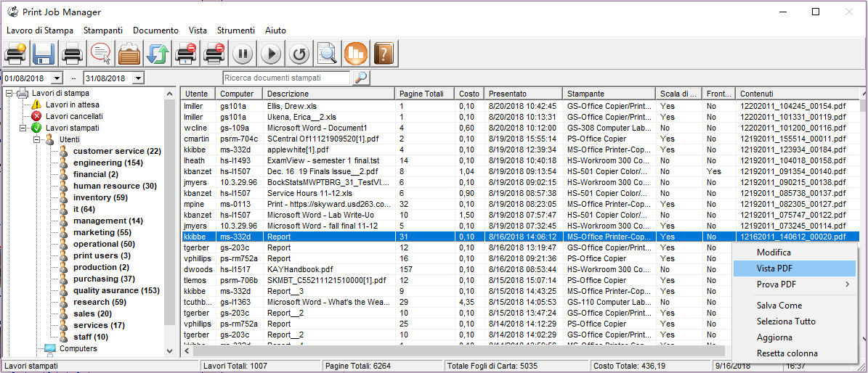This screenshot has height=373, width=868.
Task: Click the blue floppy disk save icon
Action: tap(44, 54)
